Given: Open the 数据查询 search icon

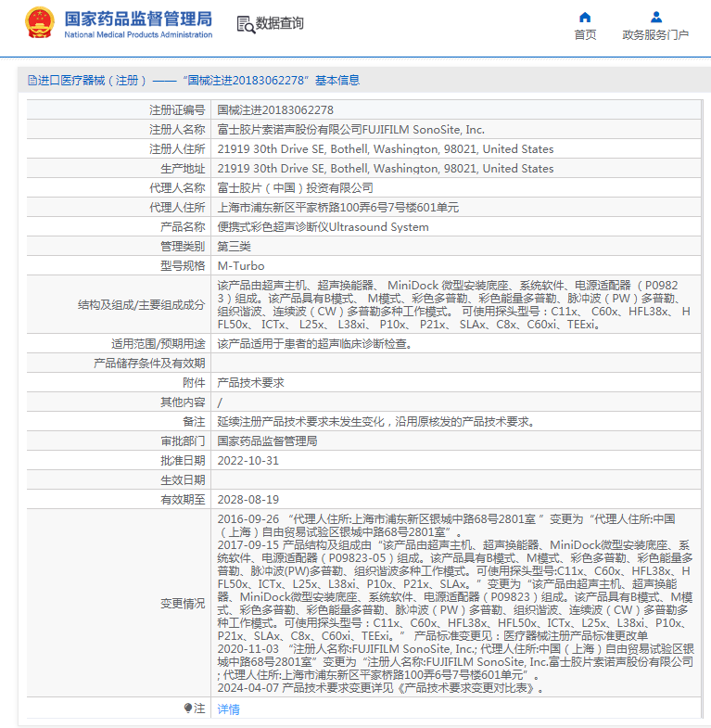Looking at the screenshot, I should 246,25.
